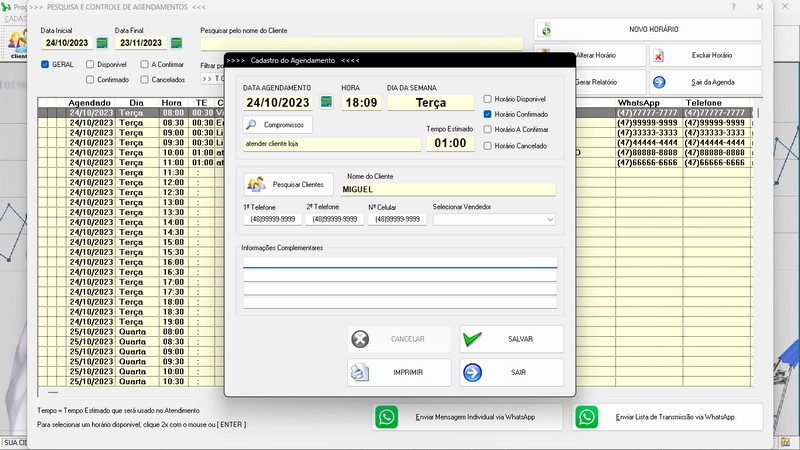
Task: Tick the Confirmado filter checkbox
Action: tap(90, 80)
